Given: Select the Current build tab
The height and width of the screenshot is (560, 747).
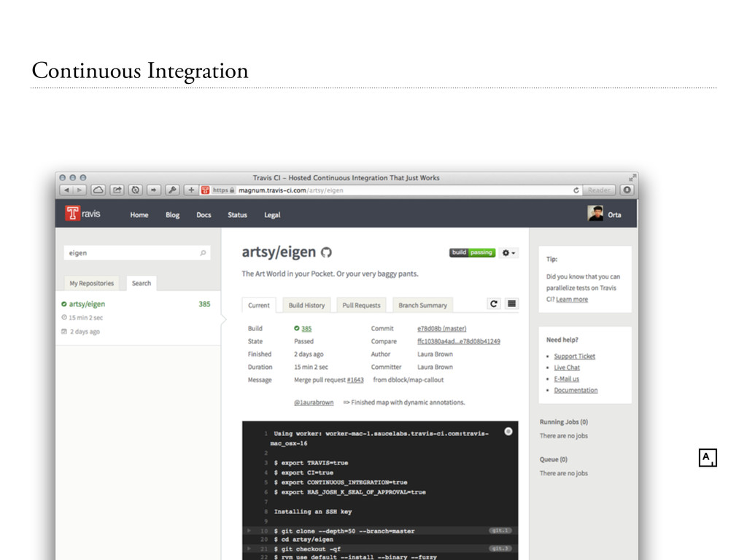Looking at the screenshot, I should coord(259,306).
